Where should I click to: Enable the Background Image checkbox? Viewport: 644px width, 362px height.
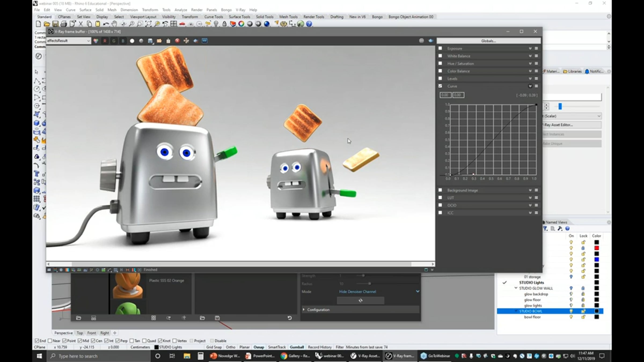(x=440, y=190)
